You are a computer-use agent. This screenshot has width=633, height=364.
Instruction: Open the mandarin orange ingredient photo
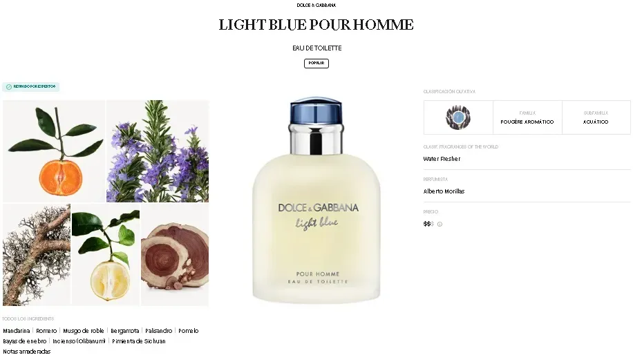point(54,151)
